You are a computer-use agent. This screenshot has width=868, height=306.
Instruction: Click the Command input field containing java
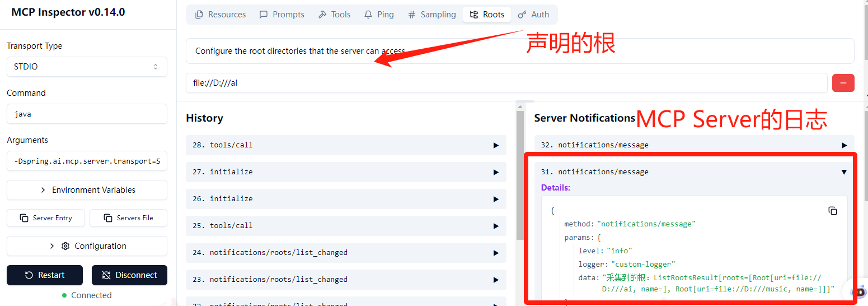coord(87,114)
